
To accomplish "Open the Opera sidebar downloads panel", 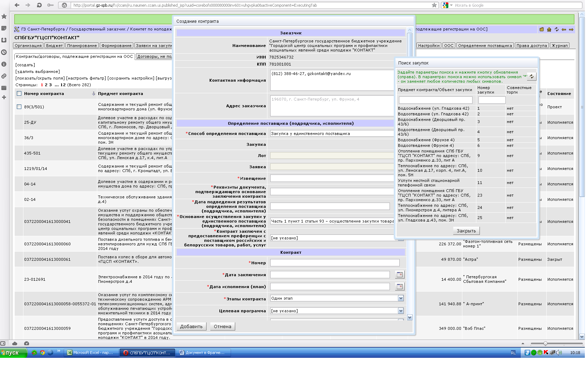I will (4, 40).
